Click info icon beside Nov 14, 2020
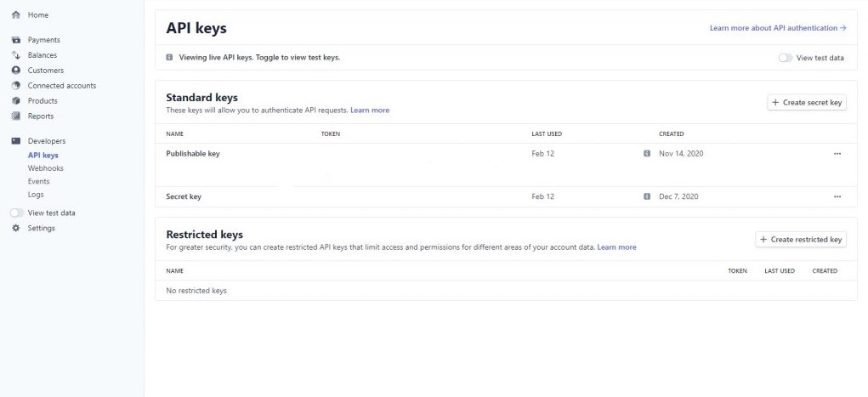 point(647,153)
